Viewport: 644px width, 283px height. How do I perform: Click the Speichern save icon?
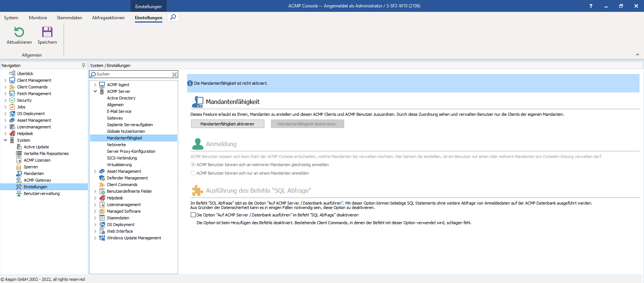[47, 32]
